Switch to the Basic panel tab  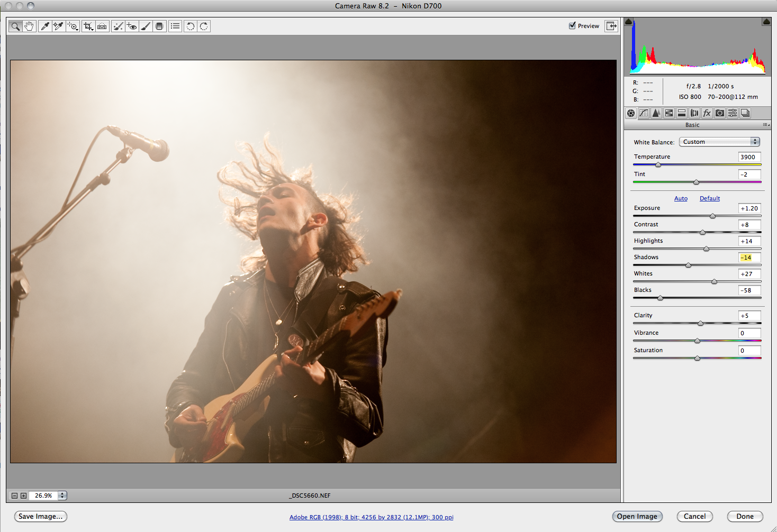tap(631, 113)
